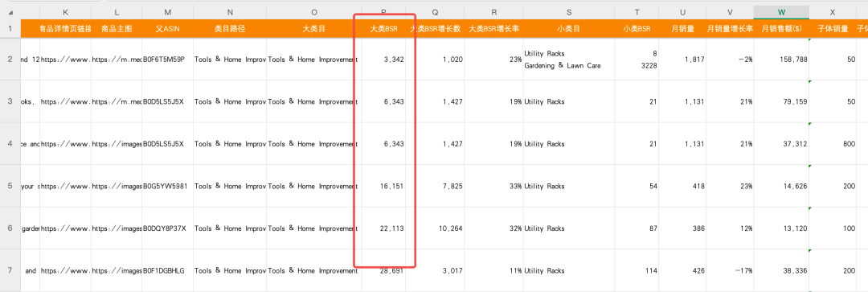Viewport: 868px width, 292px height.
Task: Click the 大类目 header cell
Action: point(314,29)
